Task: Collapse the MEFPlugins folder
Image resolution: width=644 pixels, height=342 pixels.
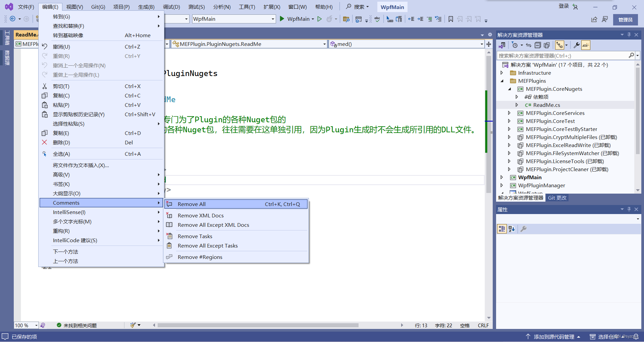Action: coord(502,81)
